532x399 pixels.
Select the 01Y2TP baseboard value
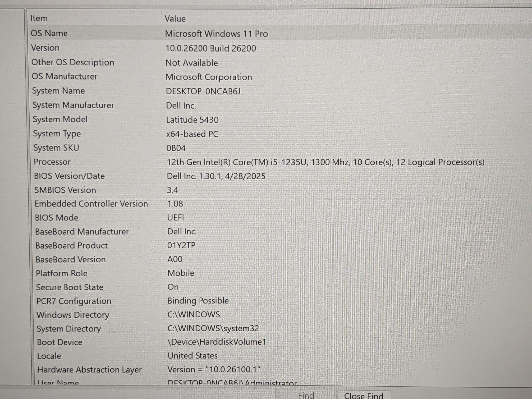click(x=181, y=246)
